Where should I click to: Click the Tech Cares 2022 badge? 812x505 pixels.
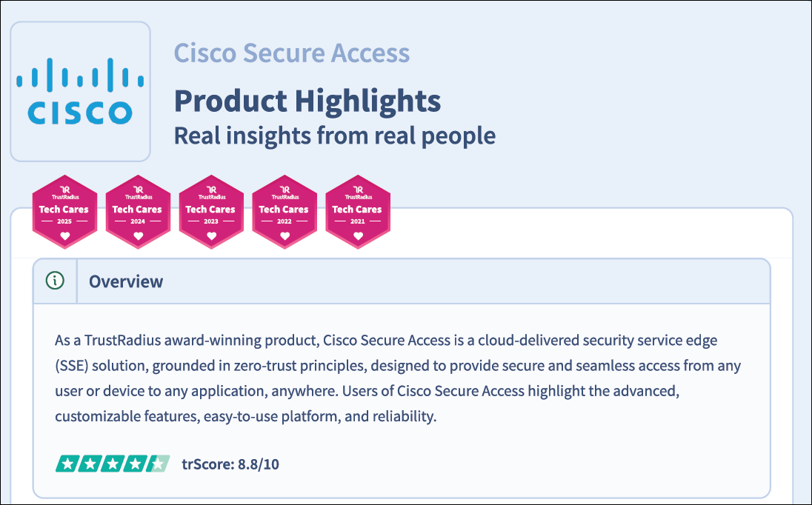click(284, 212)
